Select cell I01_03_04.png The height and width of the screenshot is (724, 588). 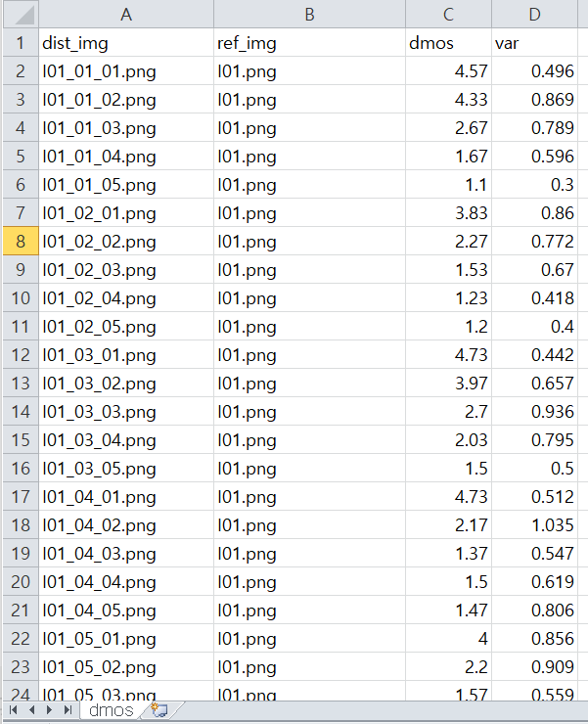126,439
